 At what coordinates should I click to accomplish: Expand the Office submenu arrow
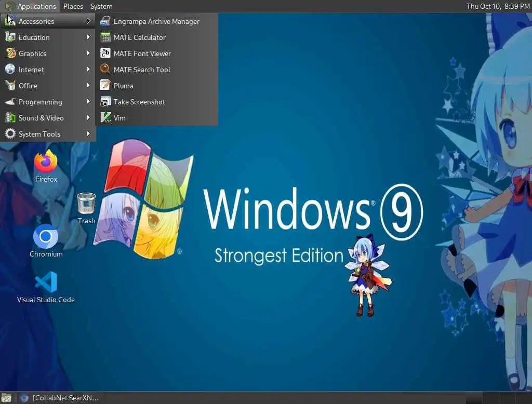pos(88,86)
